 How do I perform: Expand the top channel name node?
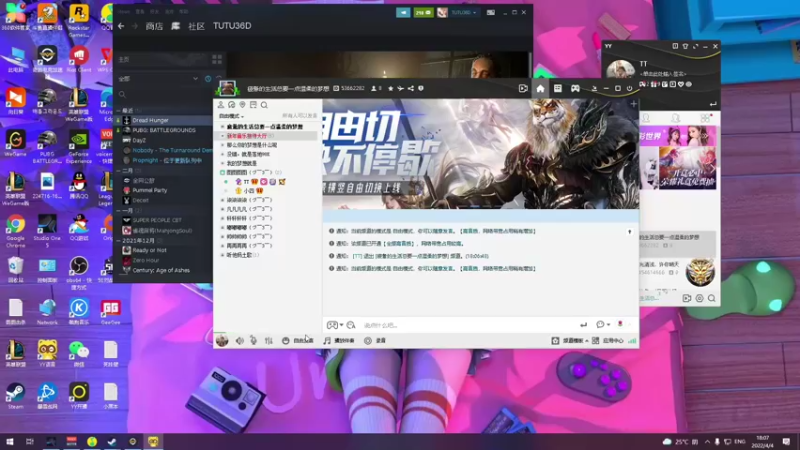click(223, 127)
